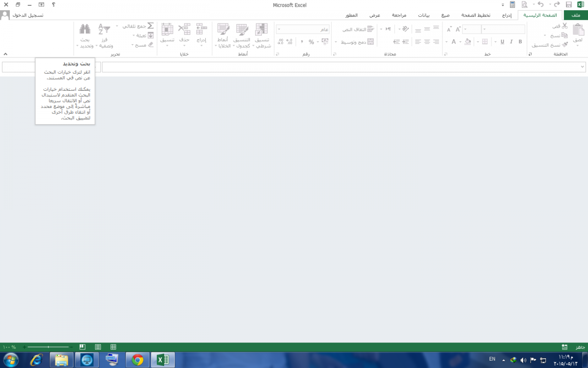This screenshot has width=588, height=368.
Task: Switch to the Review (مراجعة) tab
Action: [399, 15]
